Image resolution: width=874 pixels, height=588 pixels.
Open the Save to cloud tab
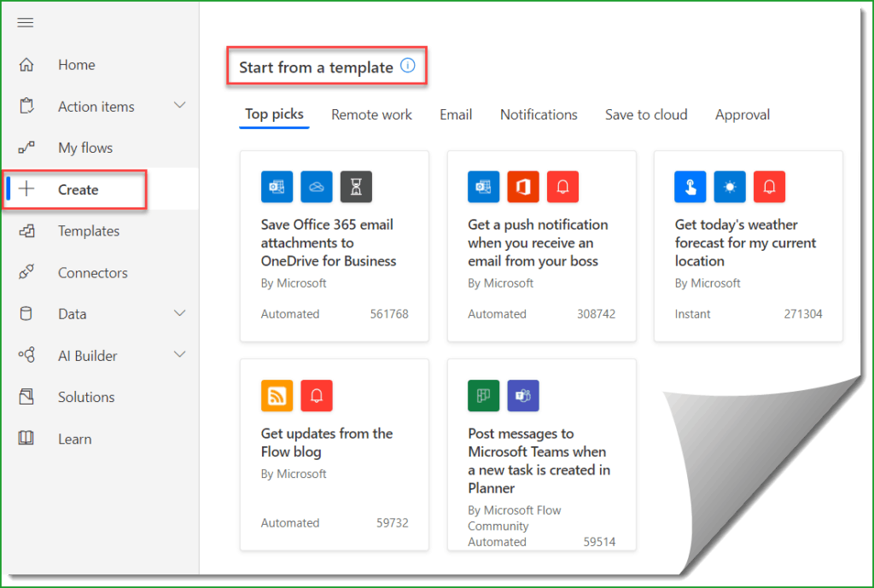[x=646, y=114]
